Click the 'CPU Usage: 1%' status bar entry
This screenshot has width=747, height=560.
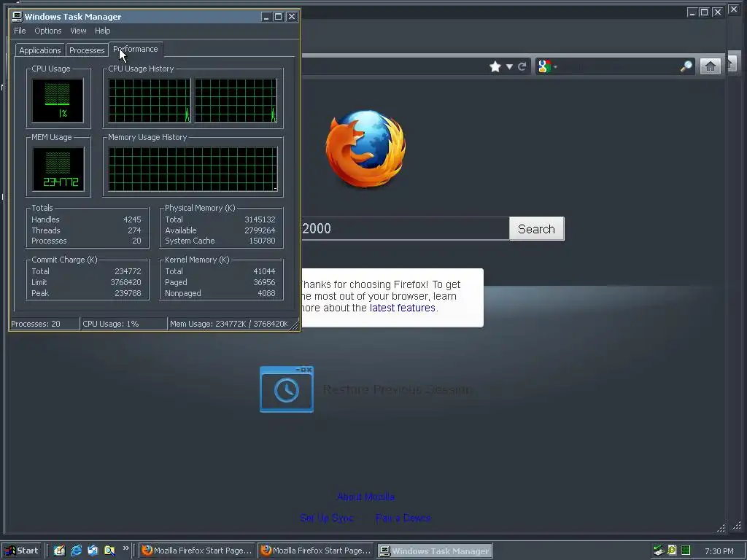click(x=124, y=324)
